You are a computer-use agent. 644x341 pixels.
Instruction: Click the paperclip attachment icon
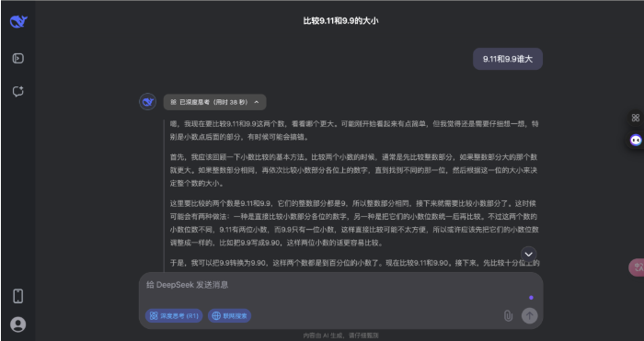pos(508,315)
